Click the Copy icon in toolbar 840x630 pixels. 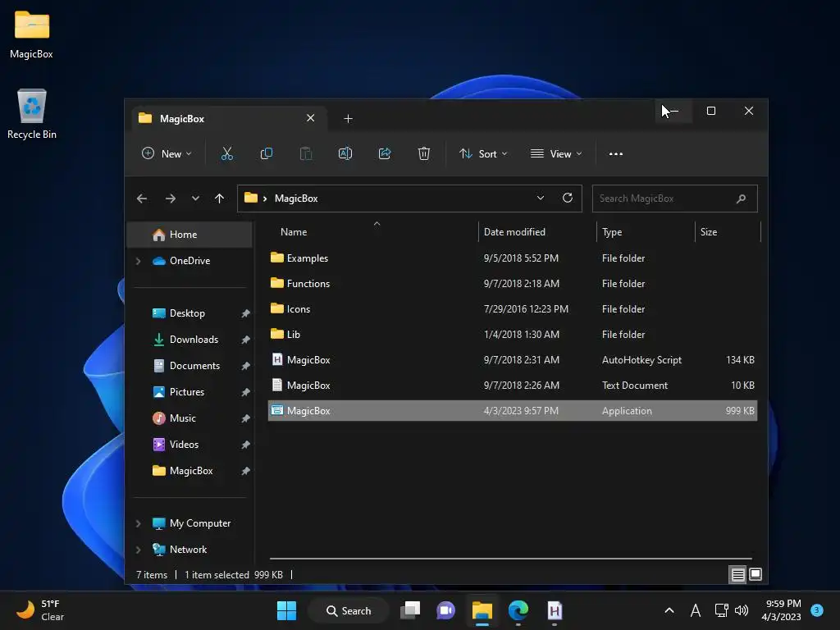pyautogui.click(x=267, y=153)
